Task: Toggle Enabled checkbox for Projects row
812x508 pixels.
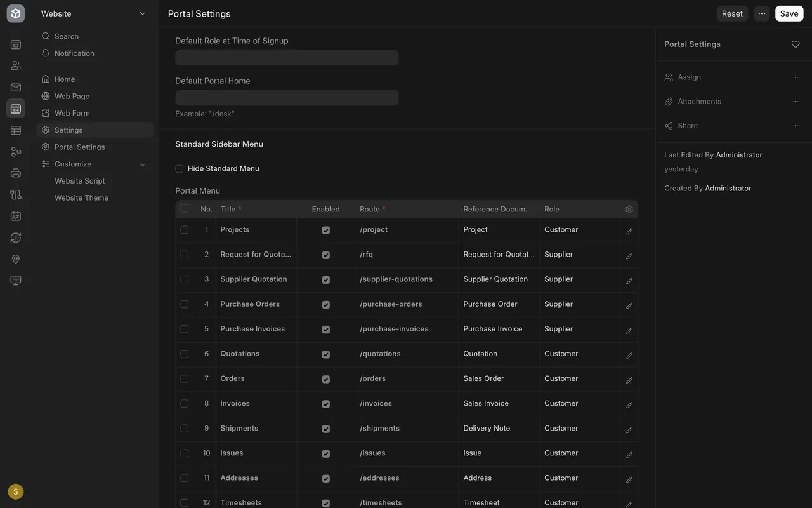Action: (326, 231)
